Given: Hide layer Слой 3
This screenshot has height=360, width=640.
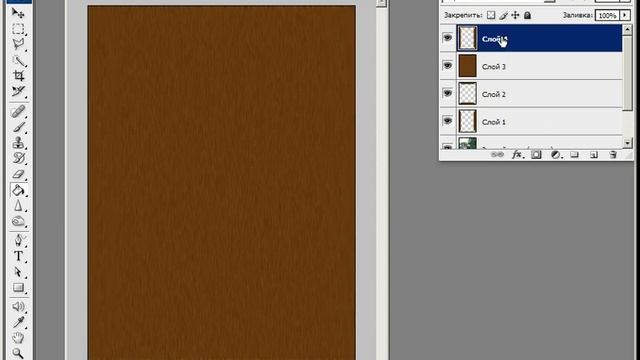Looking at the screenshot, I should pyautogui.click(x=448, y=66).
